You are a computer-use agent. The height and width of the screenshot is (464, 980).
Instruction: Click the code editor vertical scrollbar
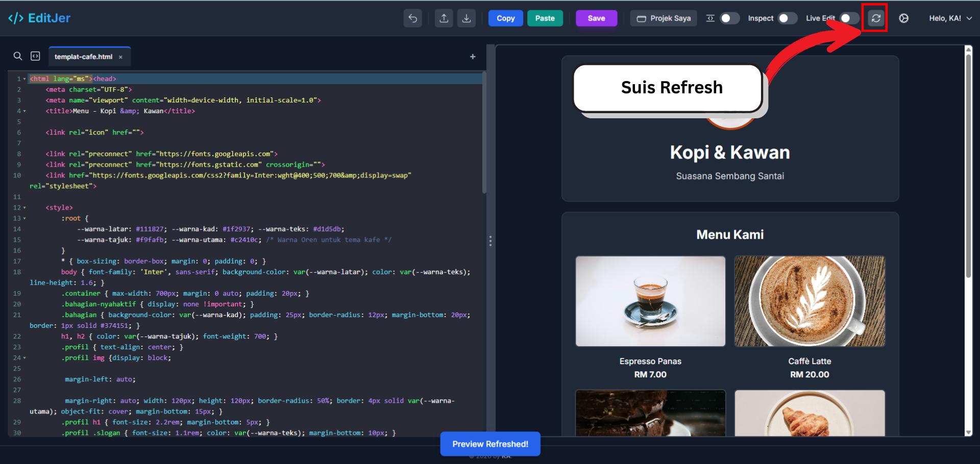point(484,133)
